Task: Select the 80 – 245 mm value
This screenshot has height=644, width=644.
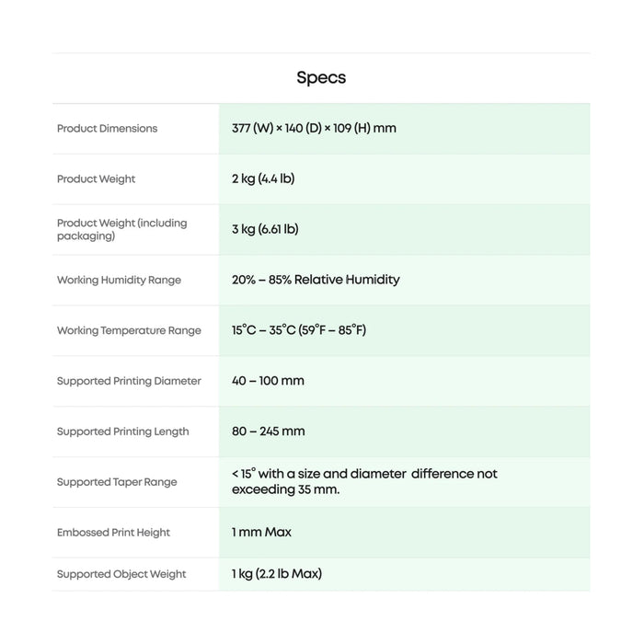Action: click(268, 431)
